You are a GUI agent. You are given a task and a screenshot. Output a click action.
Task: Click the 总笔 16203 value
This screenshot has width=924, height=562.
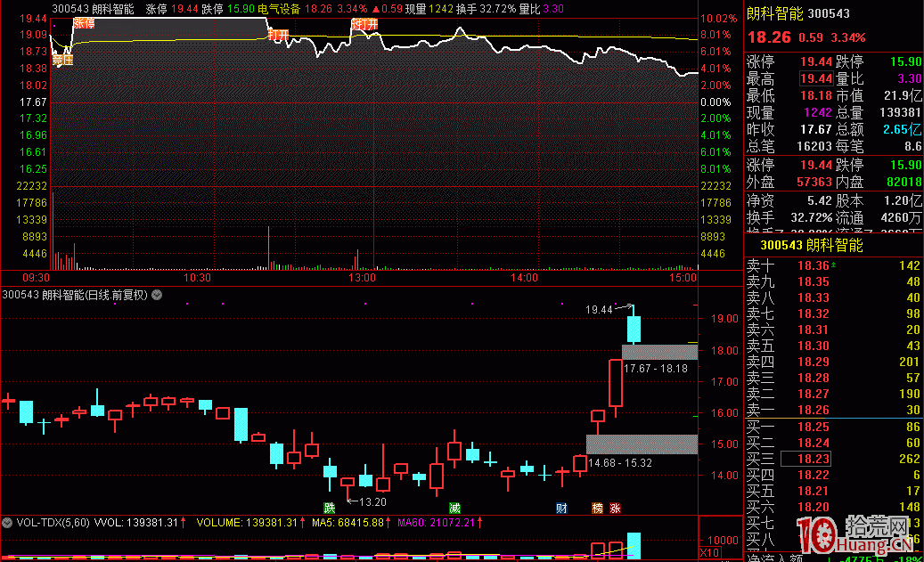[x=814, y=145]
